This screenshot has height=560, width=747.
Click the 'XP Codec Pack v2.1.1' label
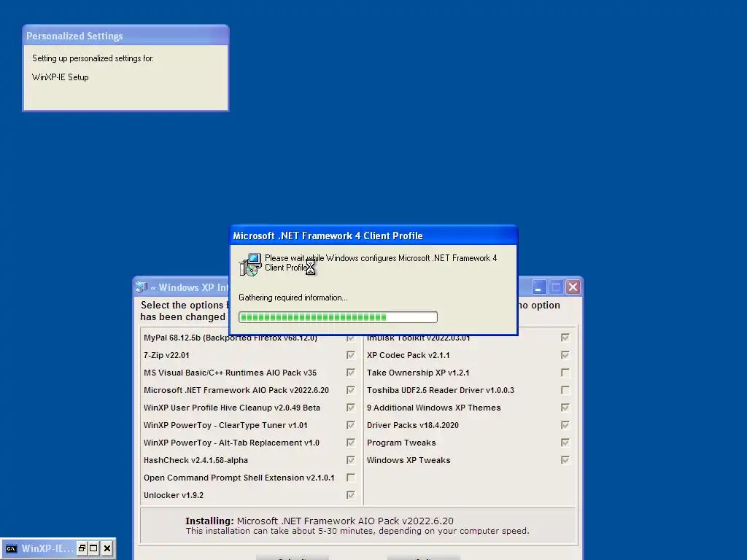coord(409,355)
